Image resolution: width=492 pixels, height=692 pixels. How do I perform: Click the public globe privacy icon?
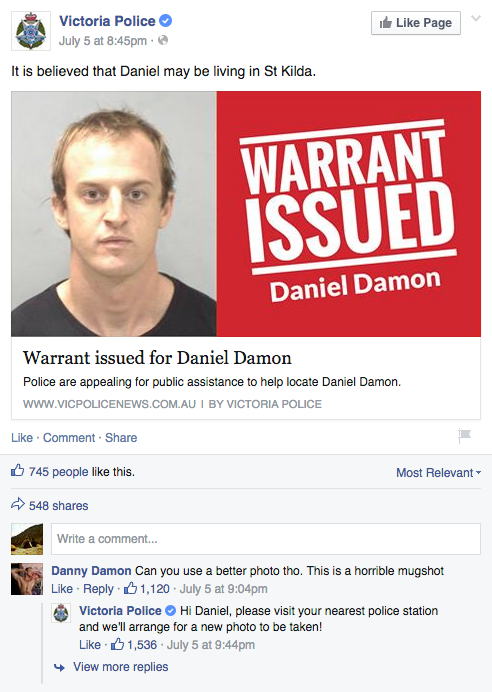coord(163,41)
